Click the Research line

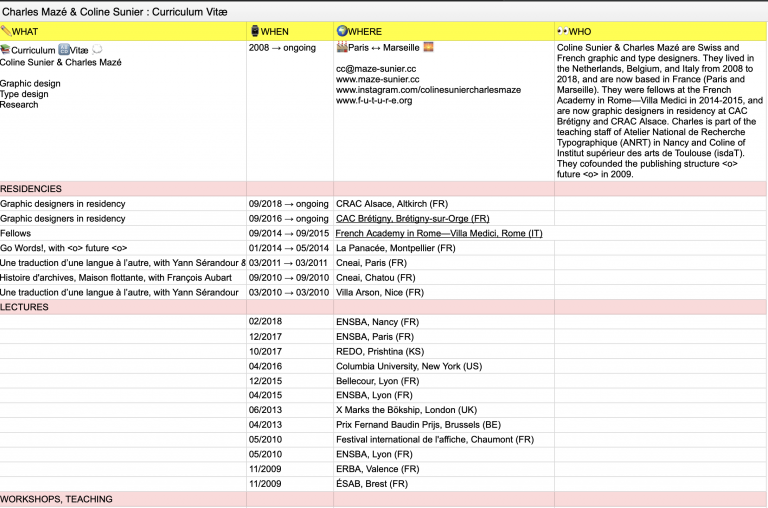[19, 104]
